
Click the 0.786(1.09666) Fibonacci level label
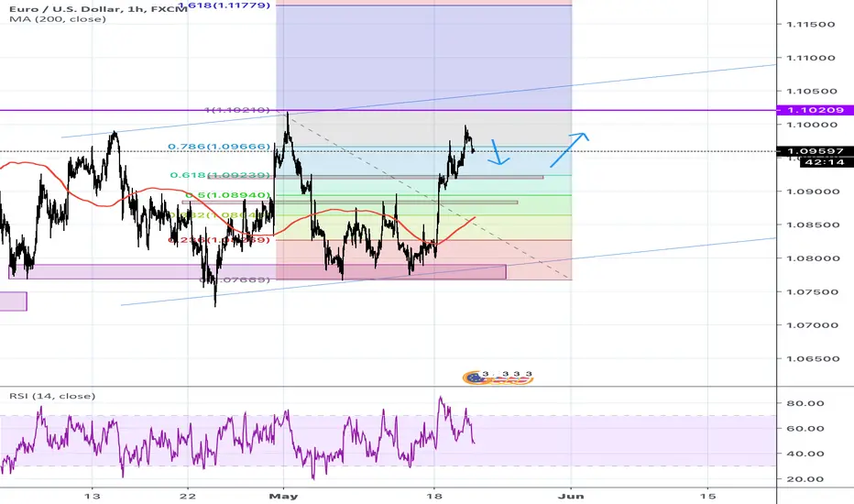(219, 147)
